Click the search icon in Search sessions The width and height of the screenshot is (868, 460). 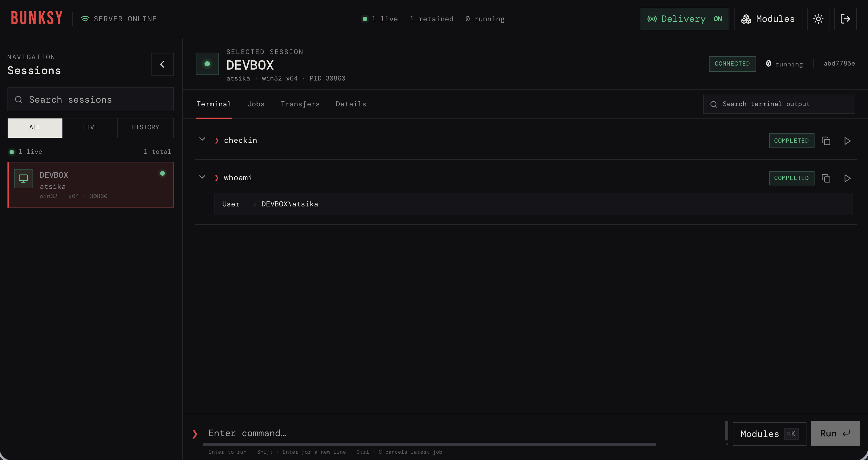click(x=18, y=100)
